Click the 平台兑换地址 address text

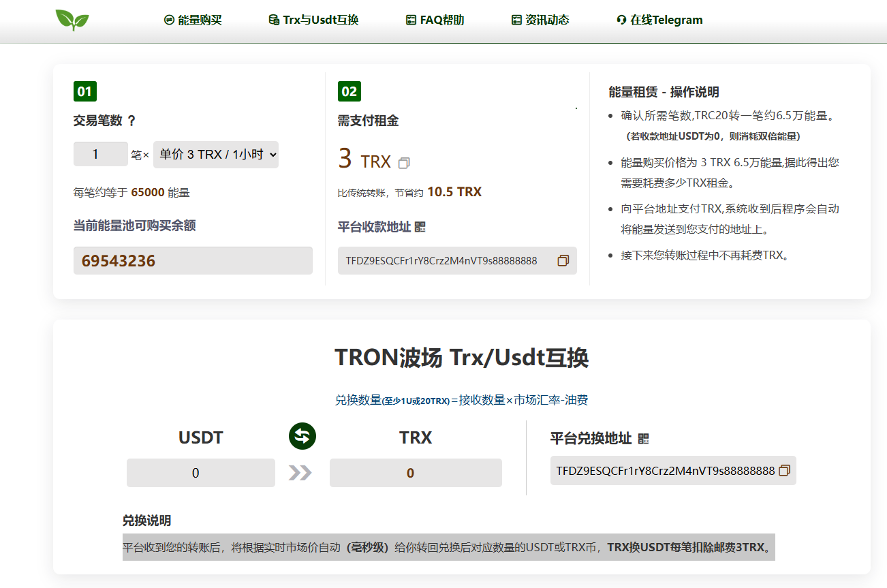pos(666,471)
